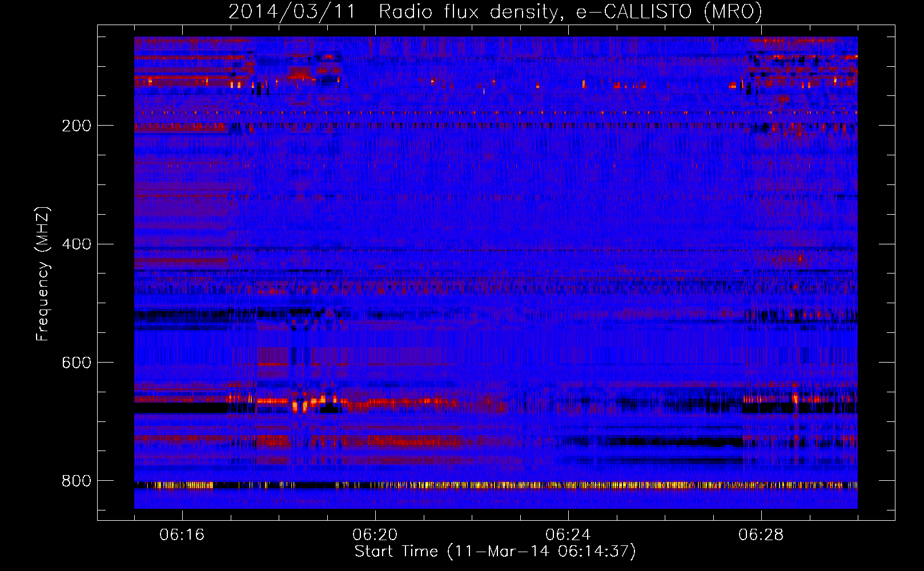Click the 200 frequency tick label
Viewport: 924px width, 571px height.
coord(76,126)
